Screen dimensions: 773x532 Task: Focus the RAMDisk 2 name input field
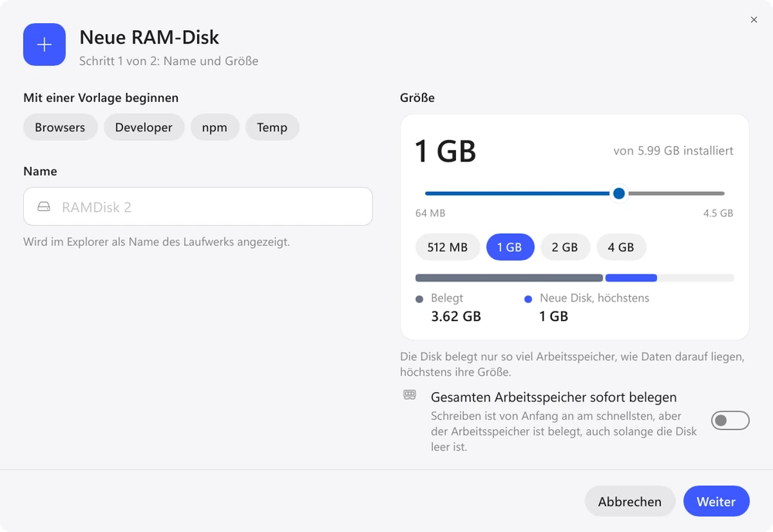pos(198,206)
